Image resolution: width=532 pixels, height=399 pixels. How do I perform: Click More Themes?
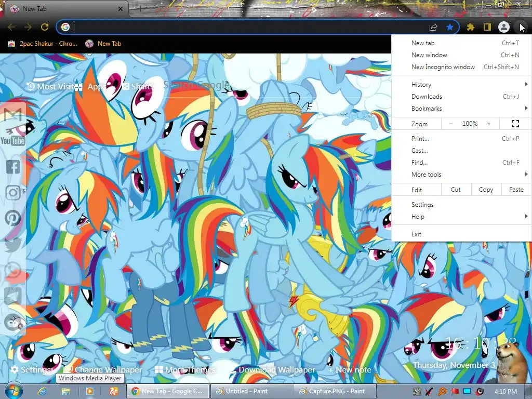[x=185, y=369]
